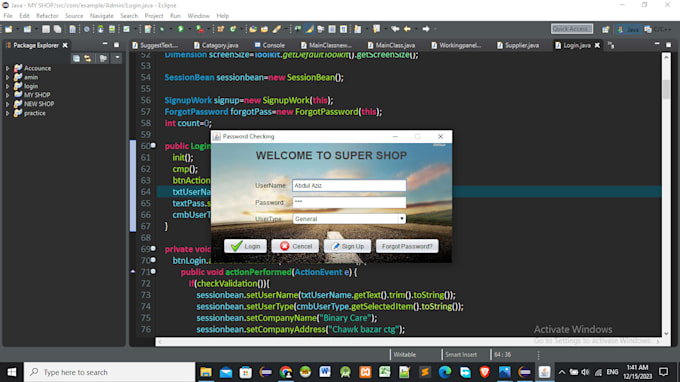This screenshot has height=382, width=680.
Task: Maximize the editor area
Action: point(668,45)
